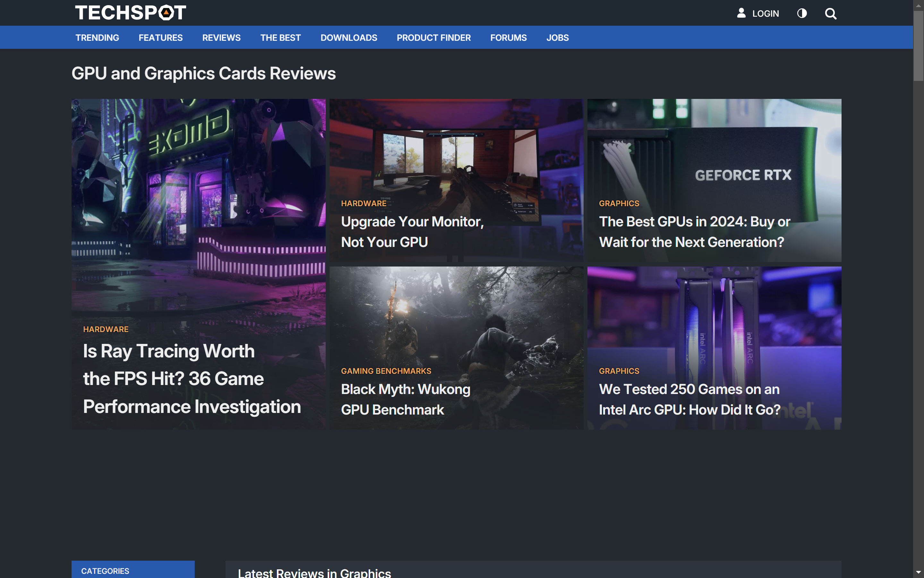The width and height of the screenshot is (924, 578).
Task: Click GAMING BENCHMARKS category tag
Action: pyautogui.click(x=386, y=371)
